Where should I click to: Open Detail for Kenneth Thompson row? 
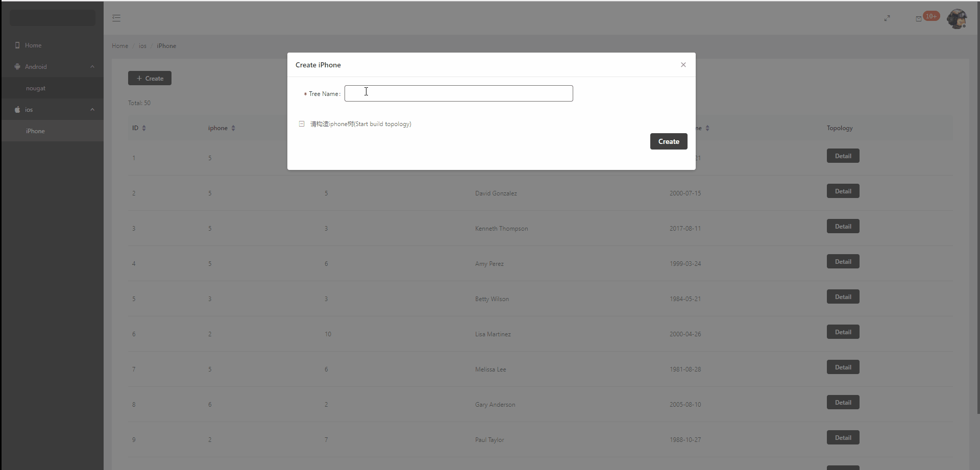[x=843, y=227]
